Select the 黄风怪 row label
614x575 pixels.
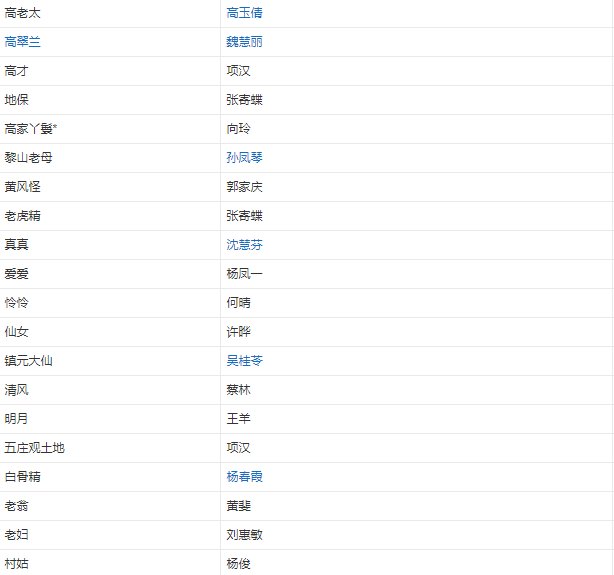tap(23, 187)
